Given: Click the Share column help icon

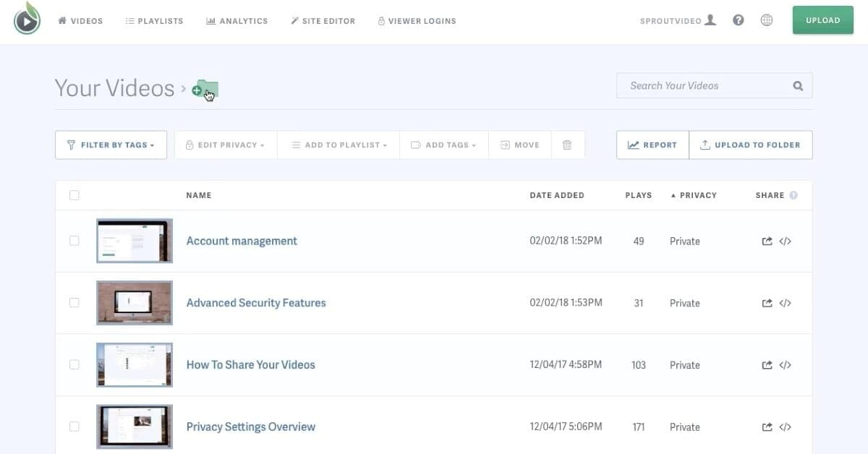Looking at the screenshot, I should 793,195.
